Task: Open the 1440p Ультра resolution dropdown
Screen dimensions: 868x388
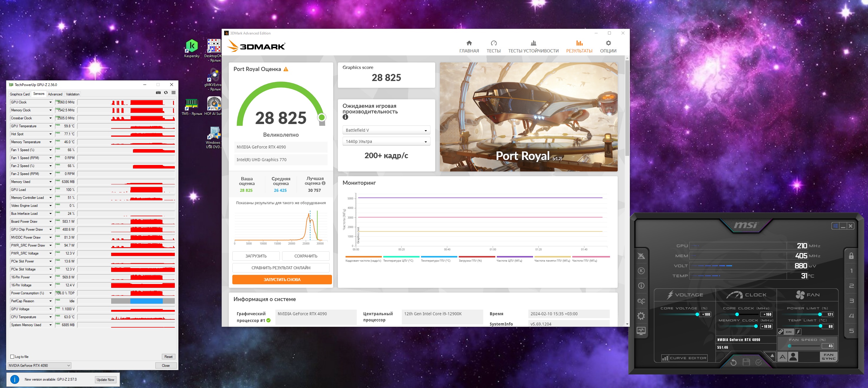Action: point(386,141)
